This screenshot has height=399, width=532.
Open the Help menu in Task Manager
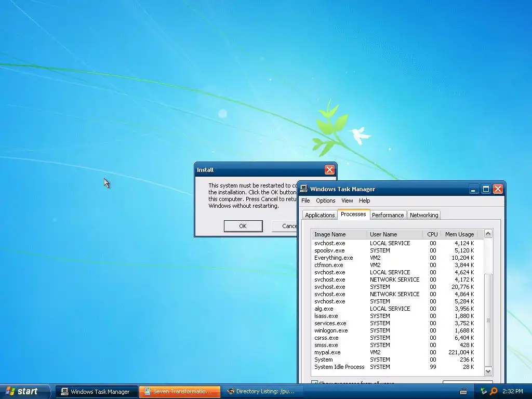(364, 201)
